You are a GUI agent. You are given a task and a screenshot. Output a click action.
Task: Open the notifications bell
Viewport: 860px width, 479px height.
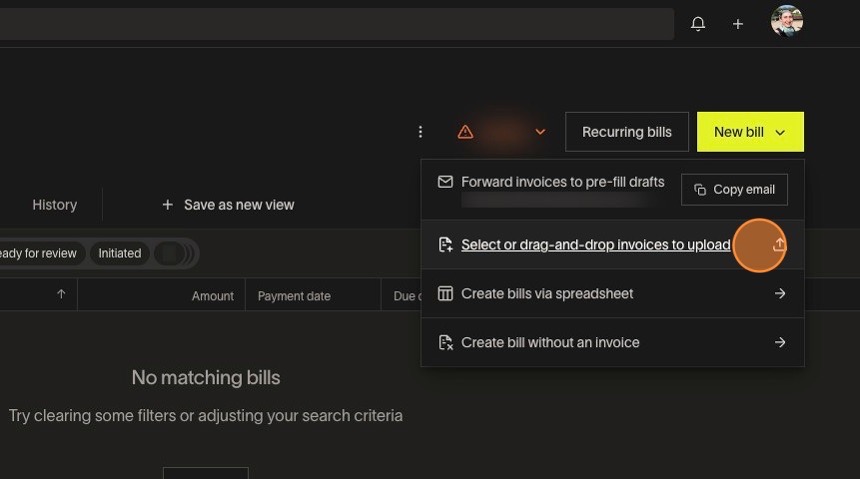pyautogui.click(x=698, y=23)
